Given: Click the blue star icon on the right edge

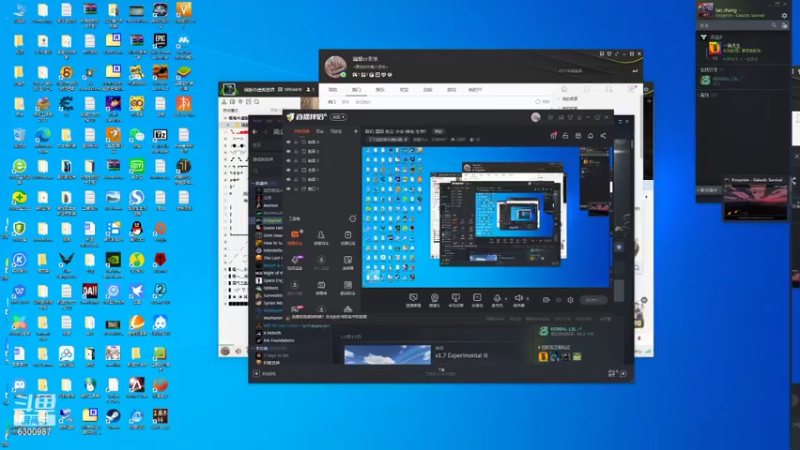Looking at the screenshot, I should (x=619, y=247).
